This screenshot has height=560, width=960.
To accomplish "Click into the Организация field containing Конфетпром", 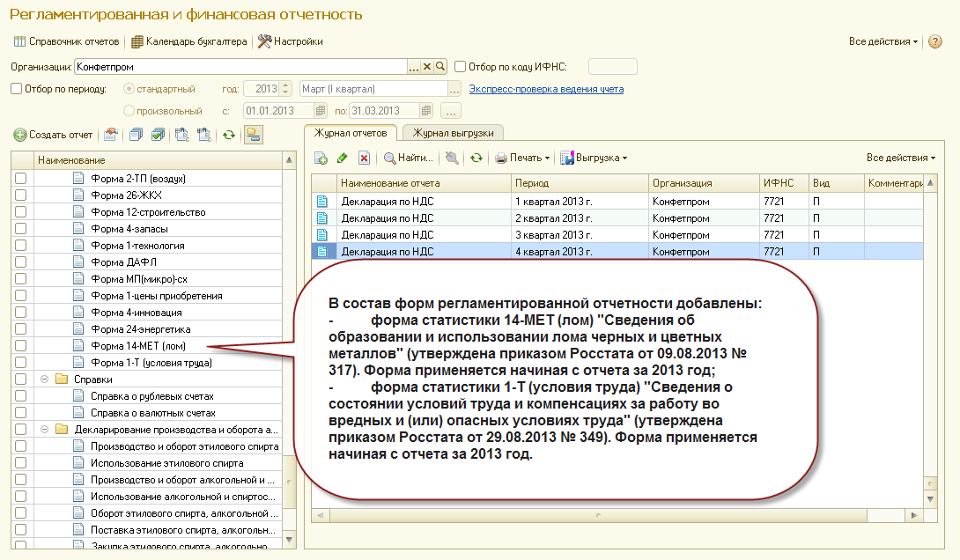I will (x=238, y=66).
